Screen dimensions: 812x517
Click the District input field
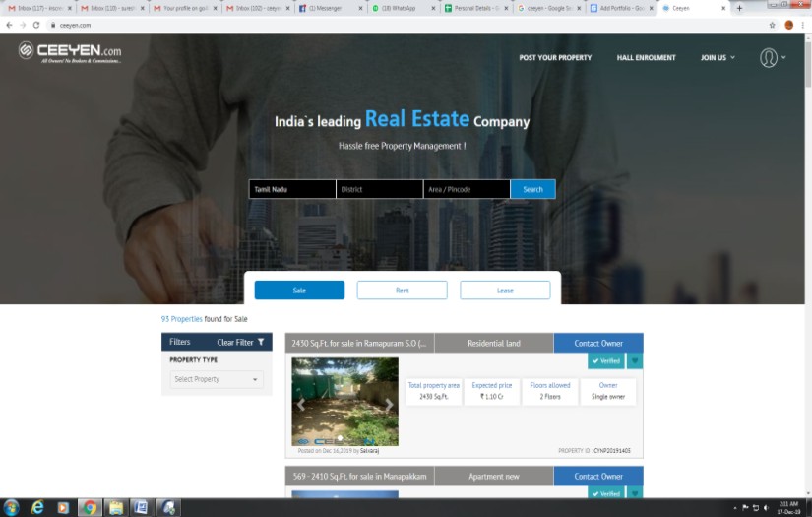380,189
